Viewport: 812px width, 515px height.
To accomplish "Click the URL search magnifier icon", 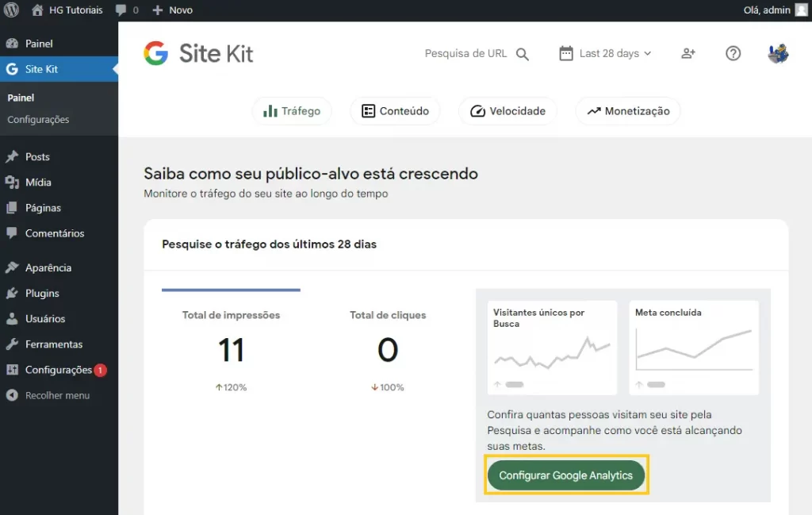I will pos(523,54).
